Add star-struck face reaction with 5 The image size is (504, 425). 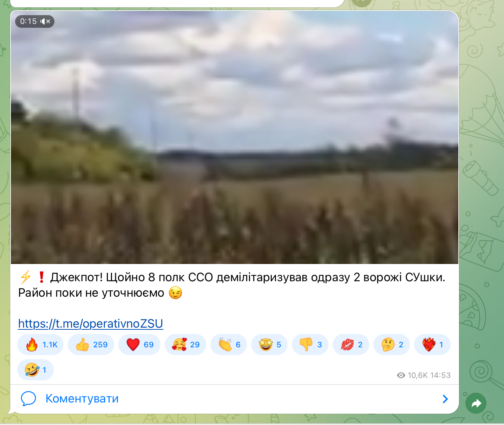(269, 344)
